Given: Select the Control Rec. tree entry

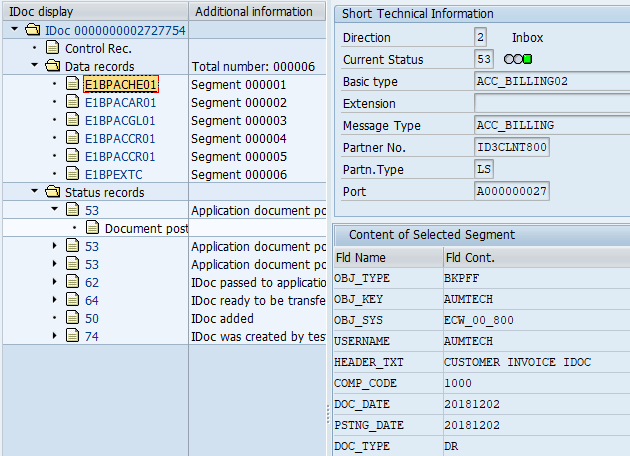Looking at the screenshot, I should tap(98, 48).
